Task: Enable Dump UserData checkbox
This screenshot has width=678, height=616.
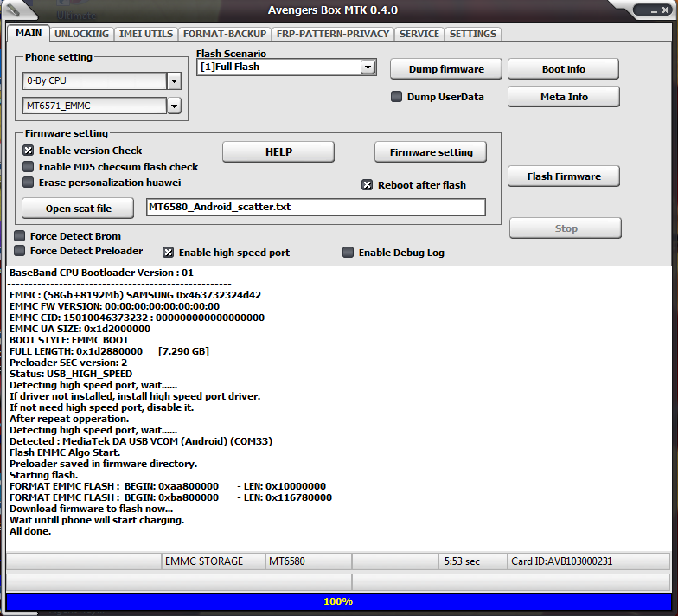Action: click(396, 97)
